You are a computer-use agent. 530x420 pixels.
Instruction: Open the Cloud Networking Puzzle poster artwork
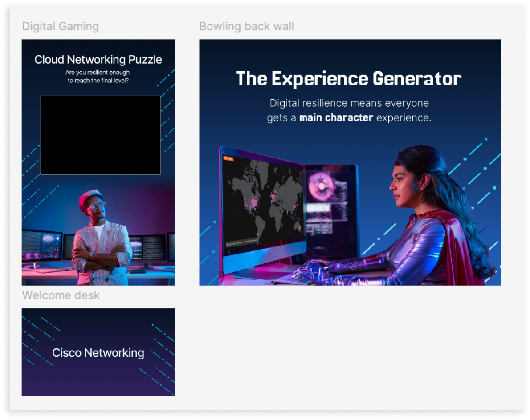pyautogui.click(x=98, y=162)
